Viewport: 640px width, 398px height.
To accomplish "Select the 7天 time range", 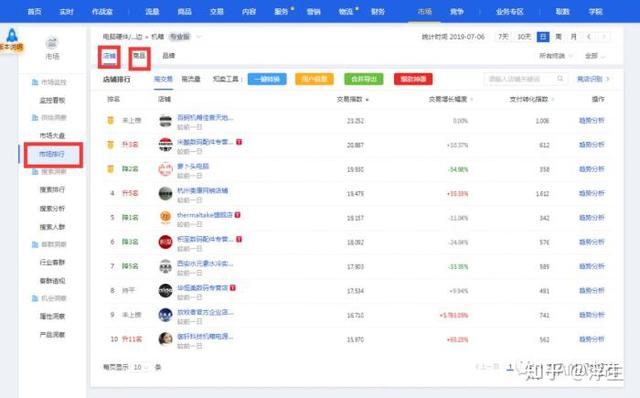I will (x=503, y=37).
